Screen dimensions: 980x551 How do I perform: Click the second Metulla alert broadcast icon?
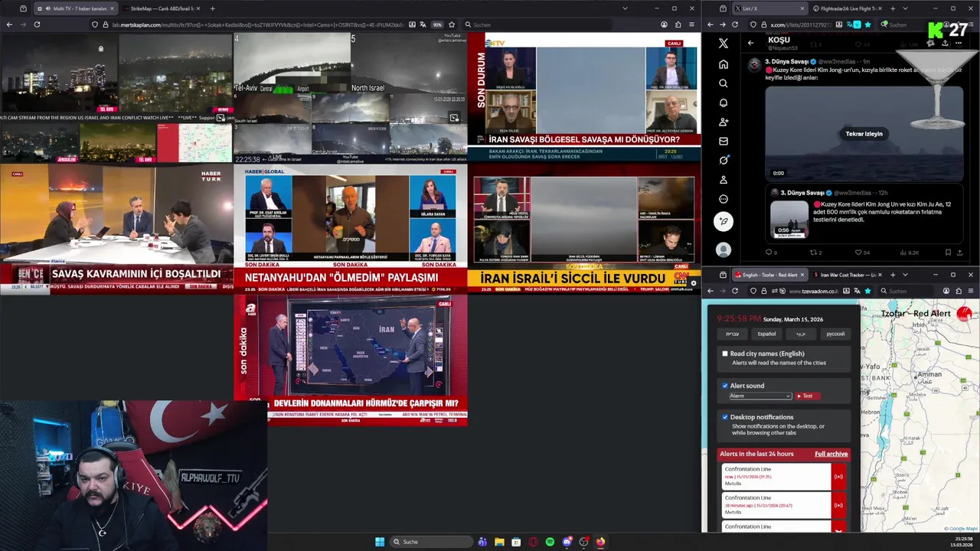pyautogui.click(x=838, y=505)
